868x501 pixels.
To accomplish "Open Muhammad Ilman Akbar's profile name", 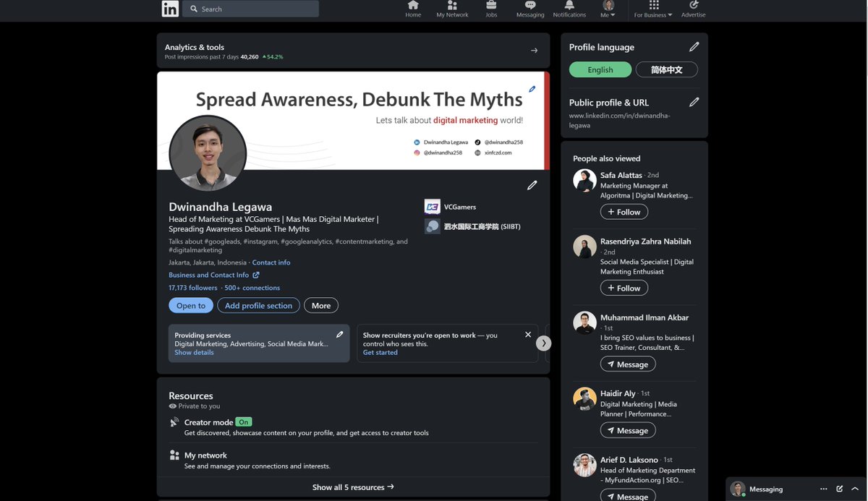I will 644,317.
